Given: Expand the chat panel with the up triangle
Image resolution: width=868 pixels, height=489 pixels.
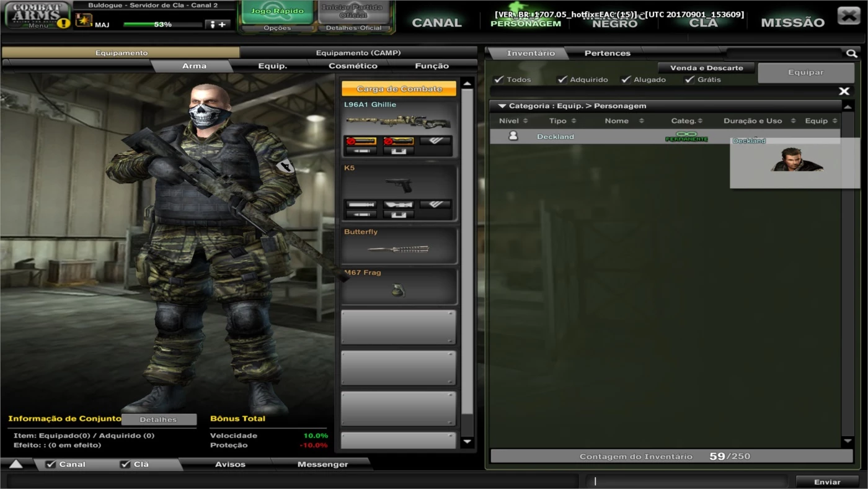Looking at the screenshot, I should 15,464.
